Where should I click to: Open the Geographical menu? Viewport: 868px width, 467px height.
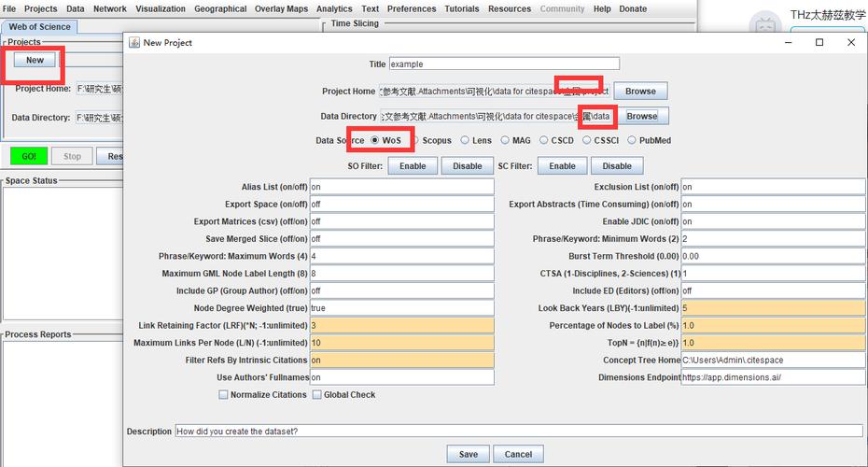pyautogui.click(x=220, y=8)
